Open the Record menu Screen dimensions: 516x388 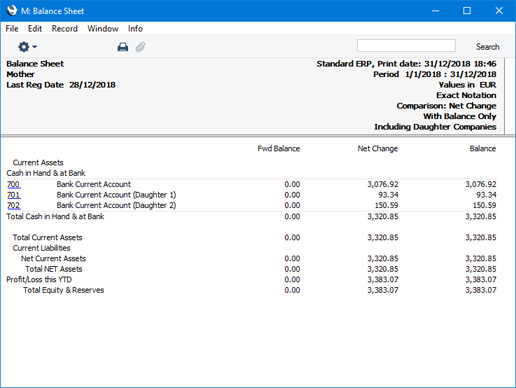point(64,29)
